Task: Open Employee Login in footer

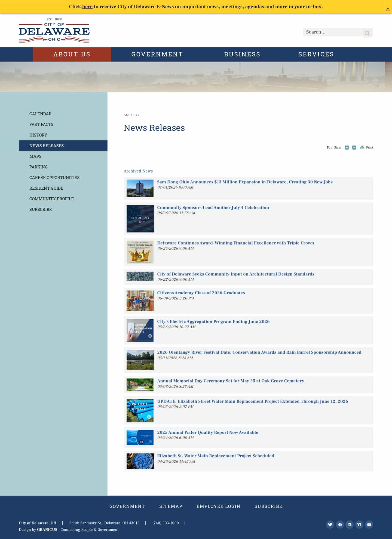Action: point(218,506)
